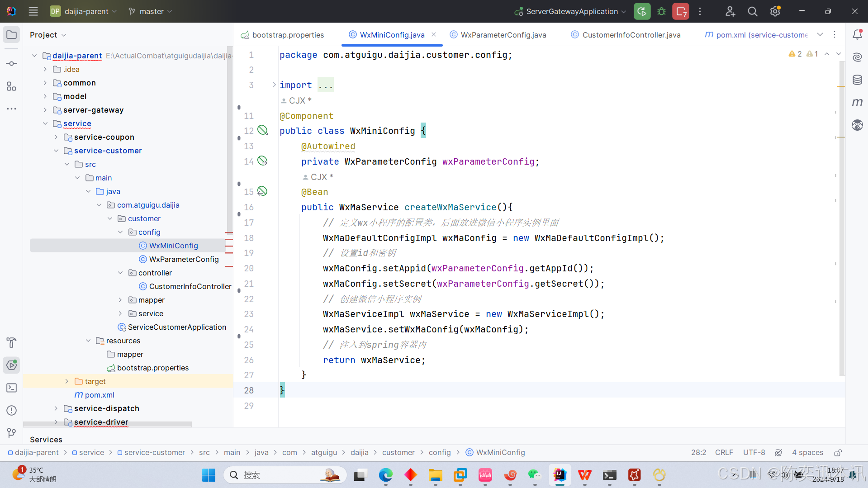Open the Git tool window icon
Image resolution: width=868 pixels, height=488 pixels.
12,433
